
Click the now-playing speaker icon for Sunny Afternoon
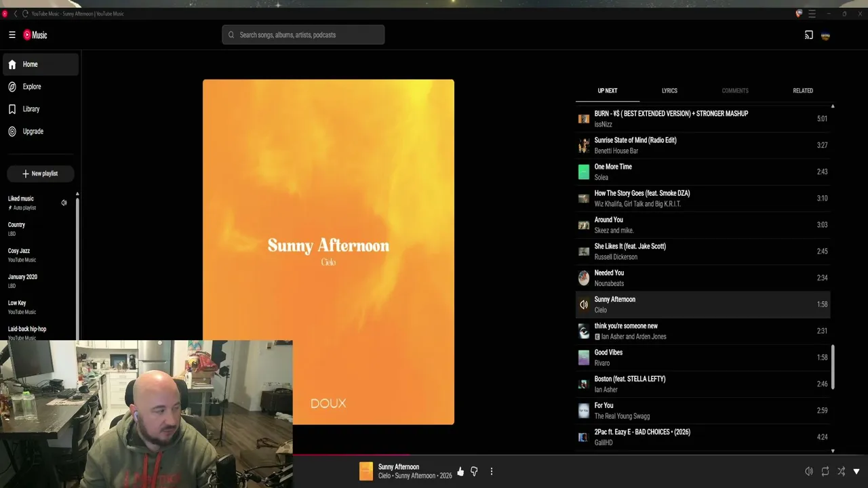(583, 304)
